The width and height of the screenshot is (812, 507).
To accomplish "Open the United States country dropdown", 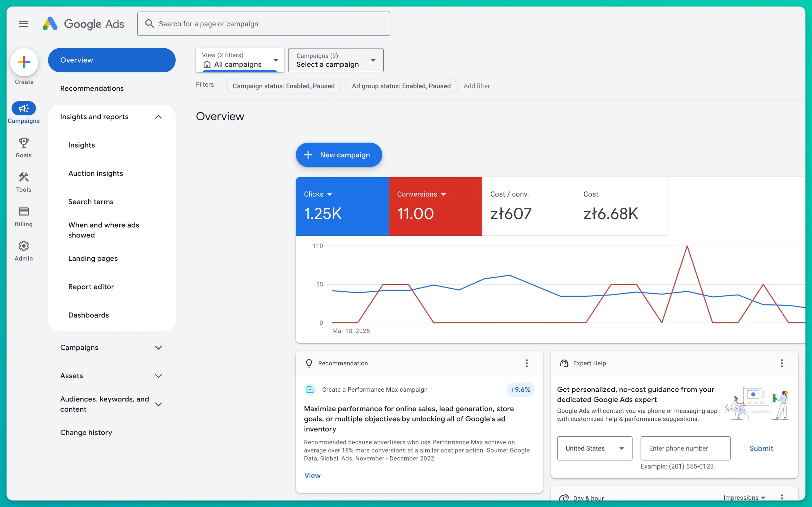I will point(594,448).
